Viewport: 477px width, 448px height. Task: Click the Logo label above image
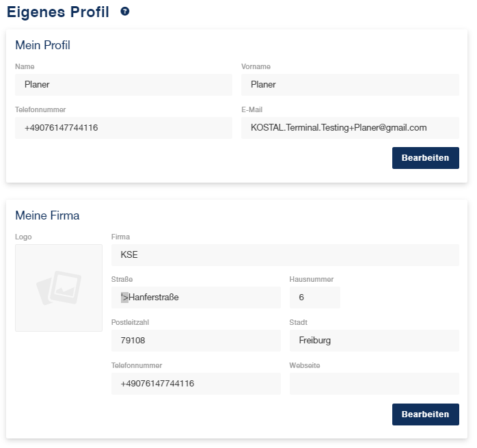[23, 237]
